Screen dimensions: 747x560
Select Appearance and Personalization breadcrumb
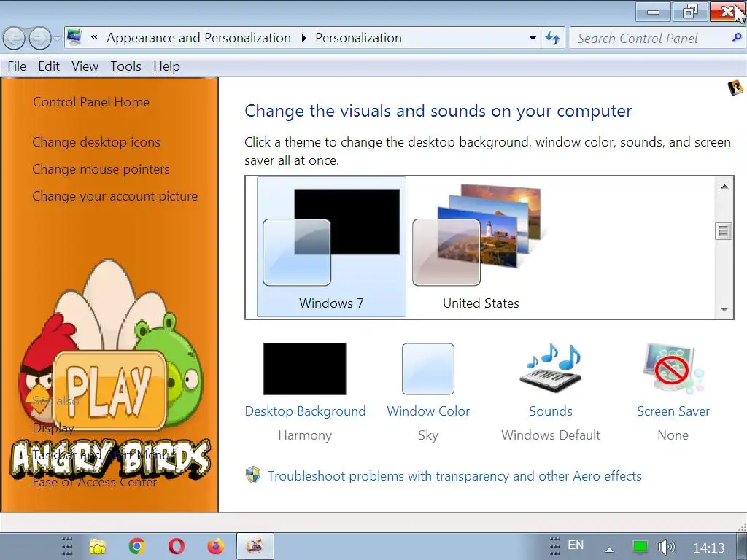coord(198,38)
